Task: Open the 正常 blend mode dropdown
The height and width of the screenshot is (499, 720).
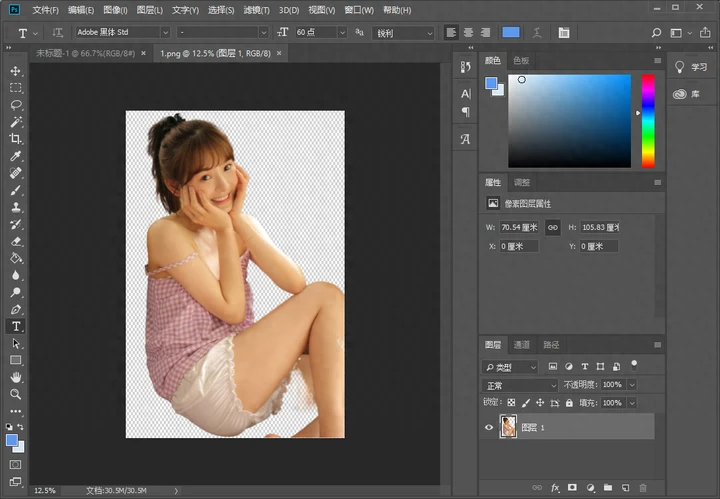Action: point(520,385)
